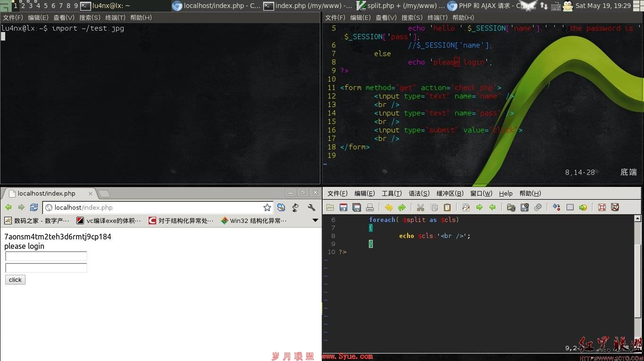Click the first login form text field

46,256
